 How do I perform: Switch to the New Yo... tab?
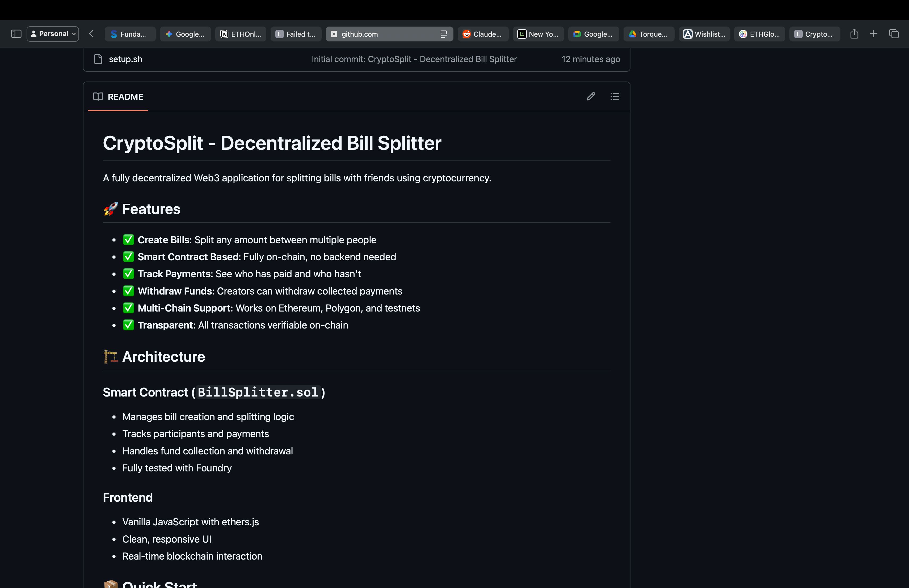(x=538, y=34)
